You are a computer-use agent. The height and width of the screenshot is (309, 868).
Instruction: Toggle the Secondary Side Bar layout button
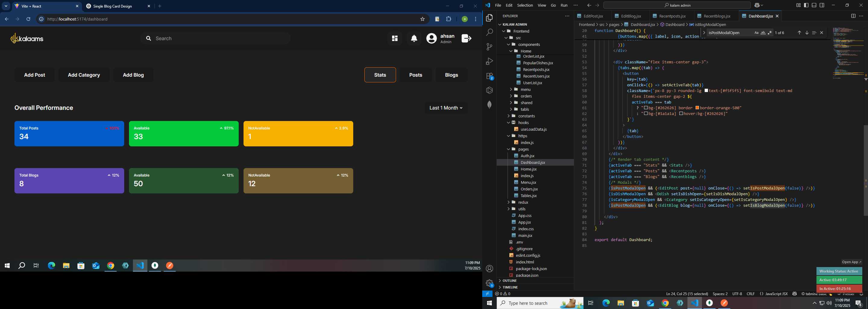click(x=822, y=5)
